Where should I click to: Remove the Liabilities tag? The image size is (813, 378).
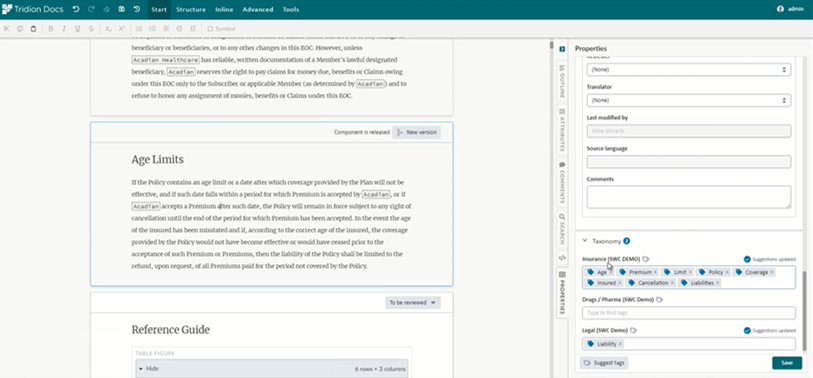pyautogui.click(x=718, y=283)
